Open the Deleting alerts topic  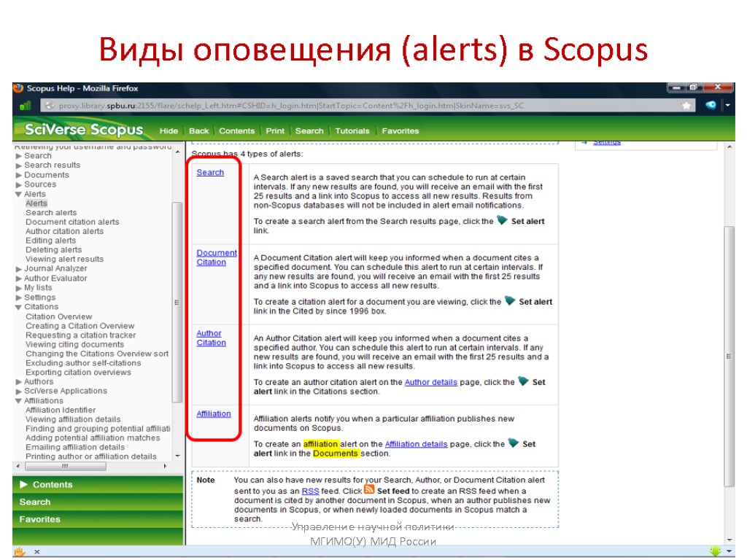coord(53,249)
